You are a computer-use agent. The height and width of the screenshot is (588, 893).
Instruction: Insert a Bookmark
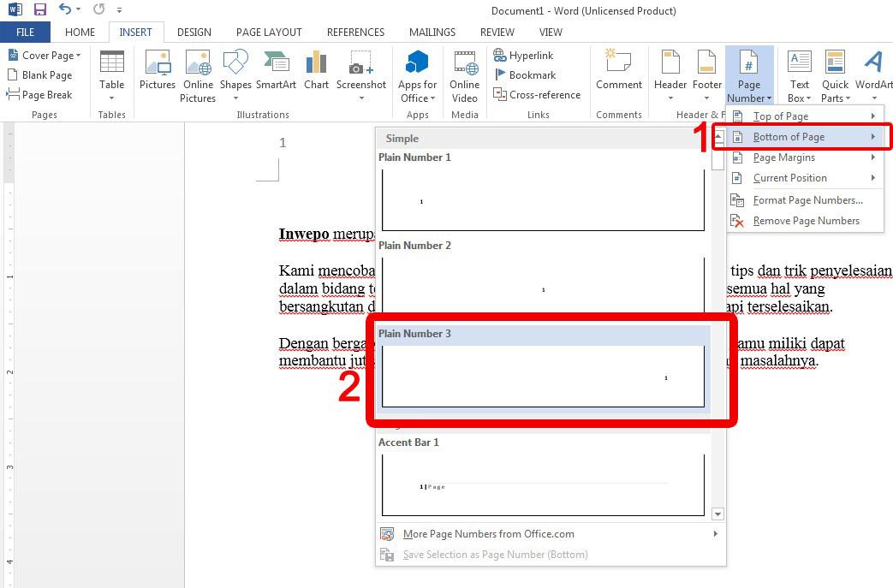(525, 75)
